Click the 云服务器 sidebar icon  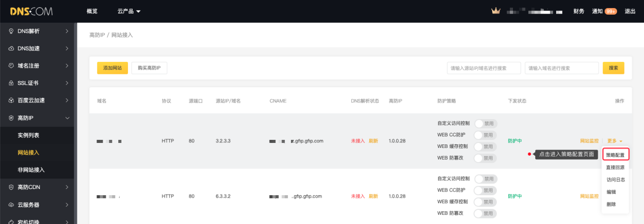[x=11, y=205]
